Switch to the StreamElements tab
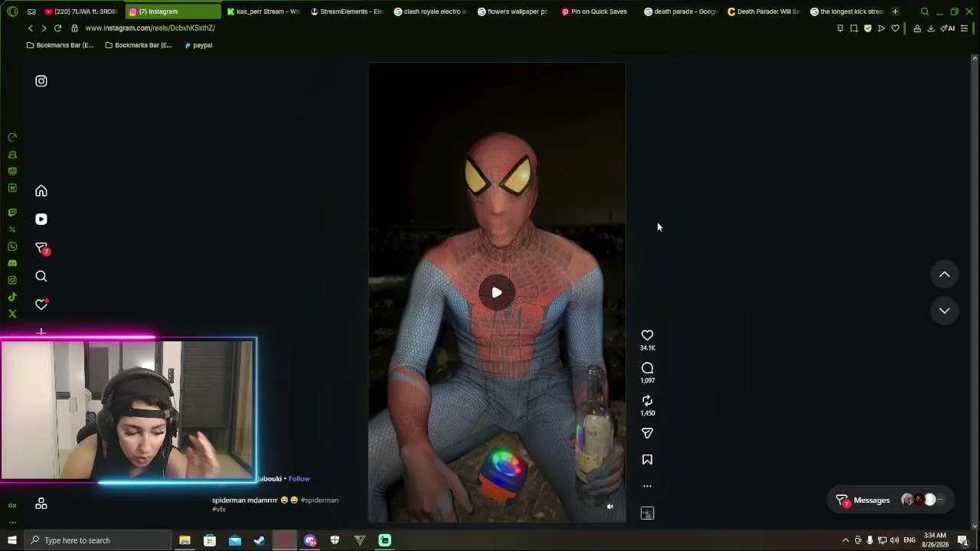 point(347,11)
